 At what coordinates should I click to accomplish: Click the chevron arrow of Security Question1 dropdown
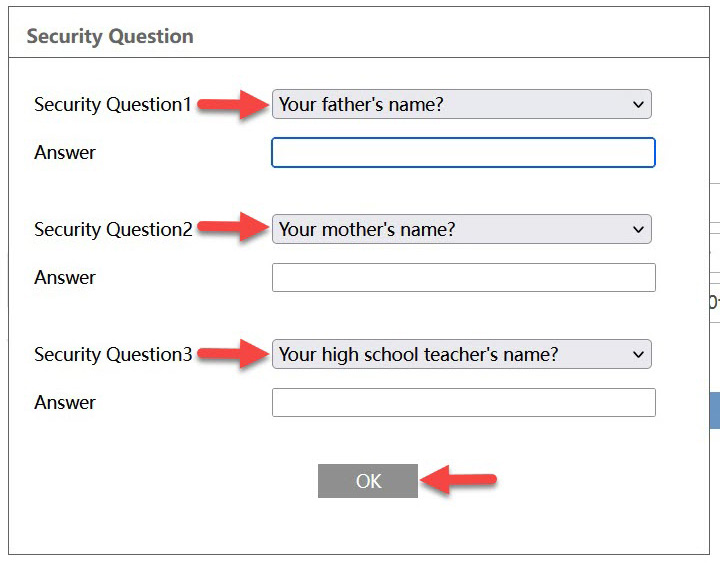coord(639,104)
